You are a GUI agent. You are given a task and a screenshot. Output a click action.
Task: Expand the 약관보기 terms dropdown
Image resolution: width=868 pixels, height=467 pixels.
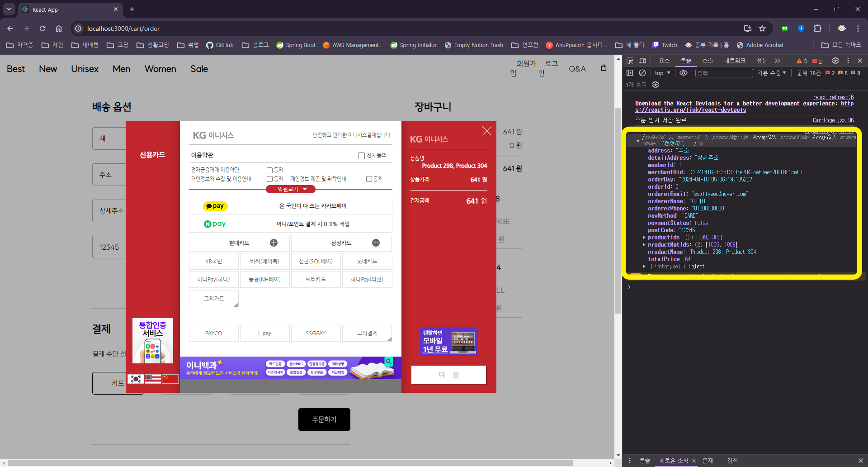point(291,189)
